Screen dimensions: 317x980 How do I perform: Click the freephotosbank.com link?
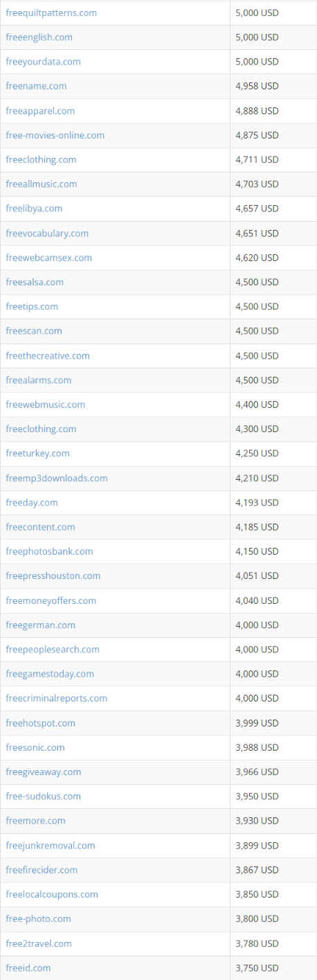pos(49,551)
